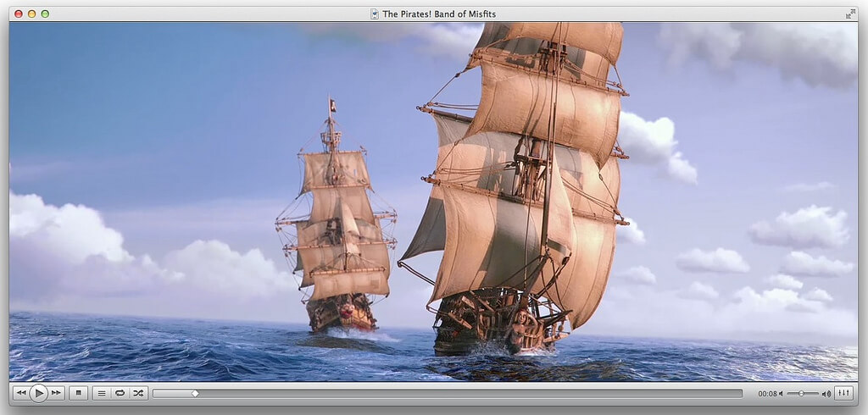Screen dimensions: 868x415
Task: Close the player window
Action: tap(19, 14)
